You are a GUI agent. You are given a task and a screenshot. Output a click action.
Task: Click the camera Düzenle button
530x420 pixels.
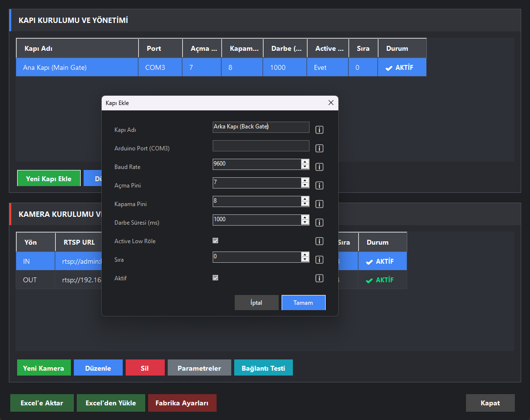click(x=98, y=368)
